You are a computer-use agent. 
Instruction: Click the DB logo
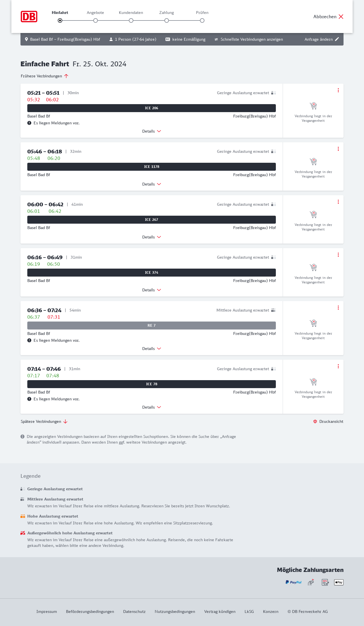pyautogui.click(x=29, y=17)
